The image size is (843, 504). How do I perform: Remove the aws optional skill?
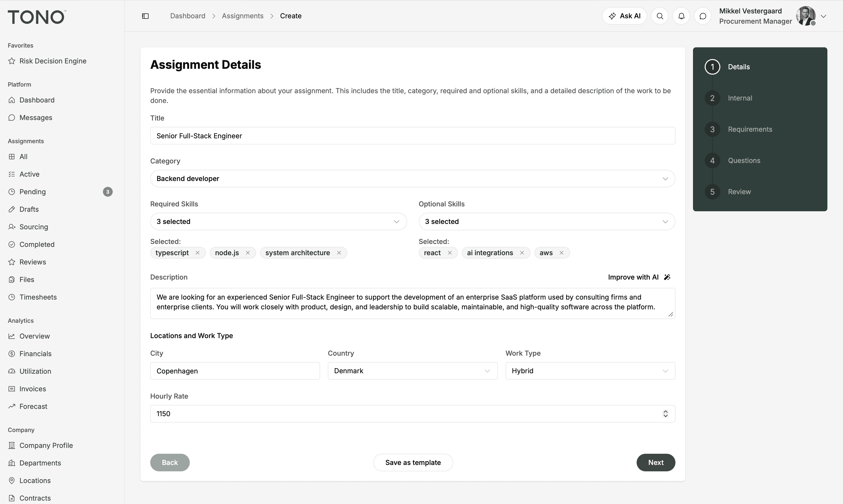[x=562, y=253]
